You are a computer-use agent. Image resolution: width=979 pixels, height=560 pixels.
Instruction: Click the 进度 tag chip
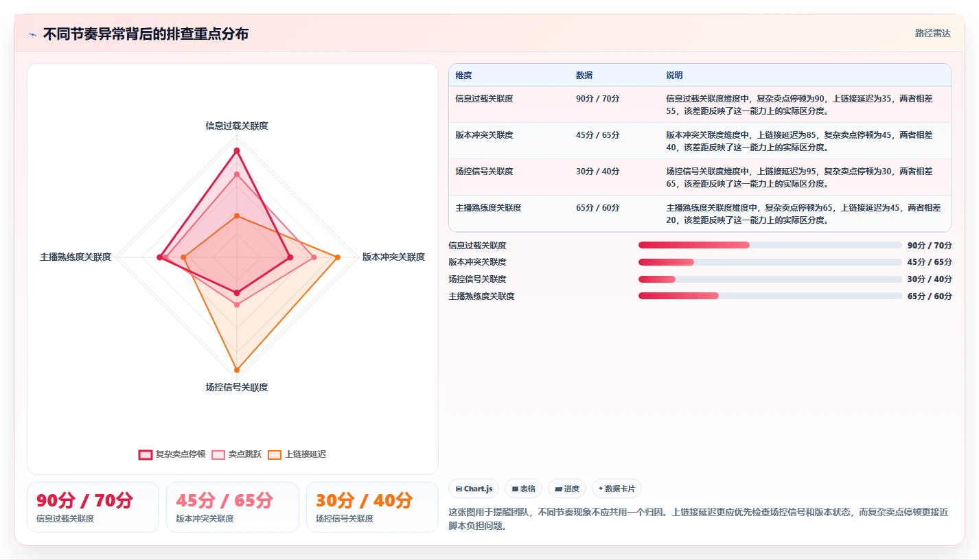click(x=567, y=489)
